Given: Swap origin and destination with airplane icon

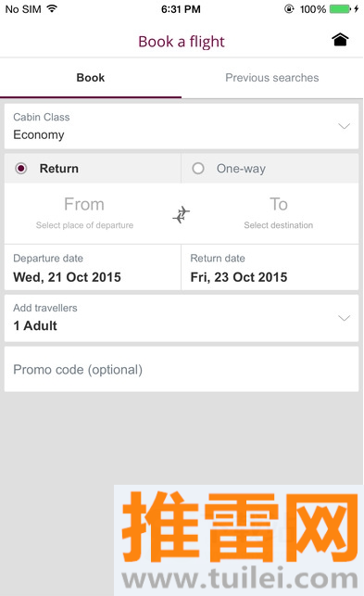Looking at the screenshot, I should coord(182,215).
